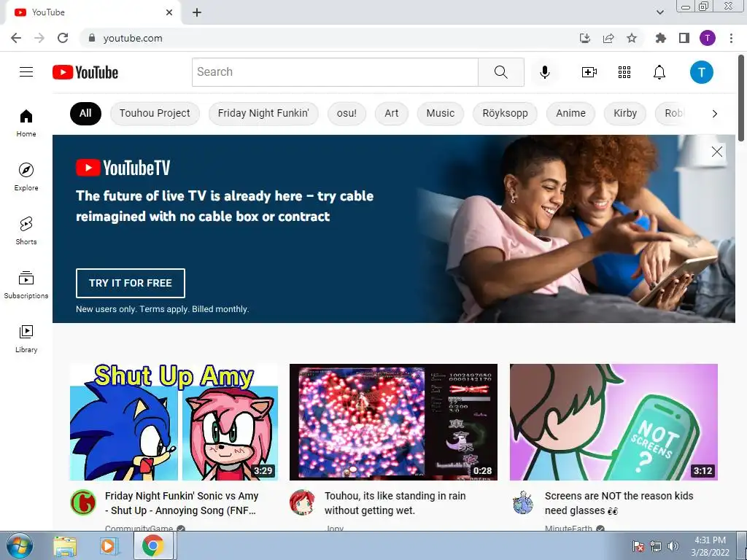Open CommunityGame channel avatar
Screen dimensions: 747x560
coord(83,502)
